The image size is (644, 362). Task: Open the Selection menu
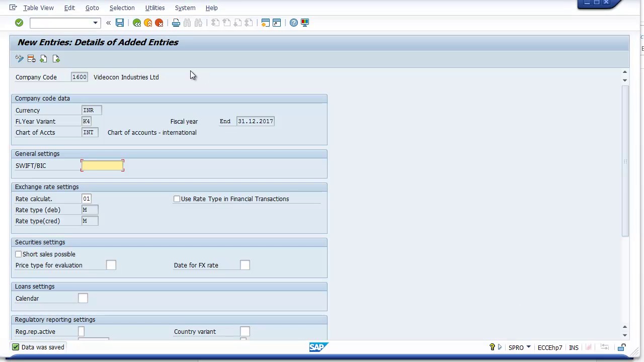122,8
